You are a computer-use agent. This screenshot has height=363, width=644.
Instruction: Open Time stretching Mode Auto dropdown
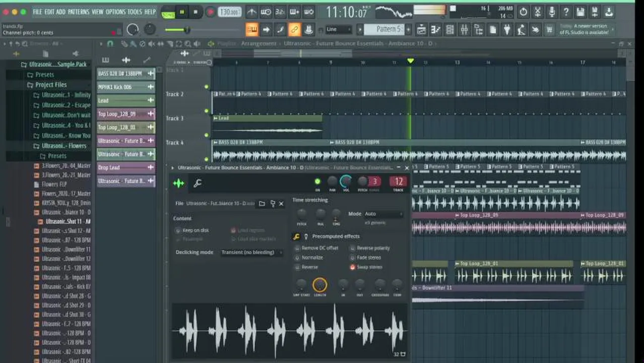(383, 214)
